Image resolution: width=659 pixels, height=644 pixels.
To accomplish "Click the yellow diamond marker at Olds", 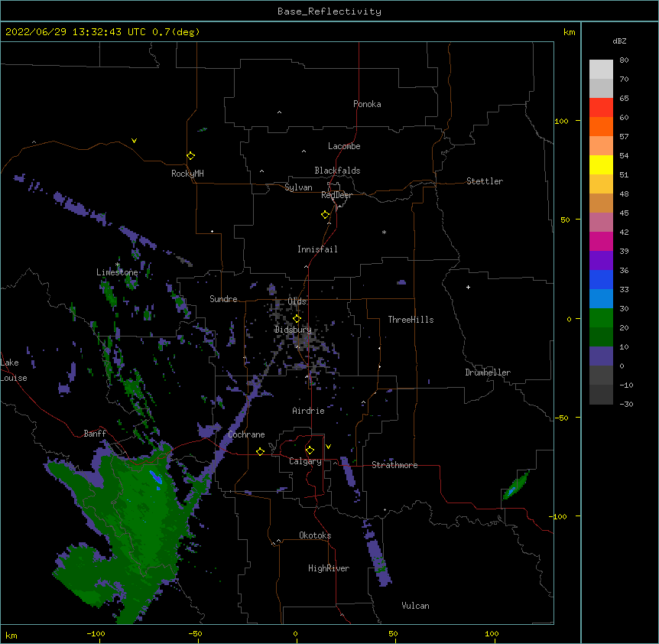I will click(297, 319).
